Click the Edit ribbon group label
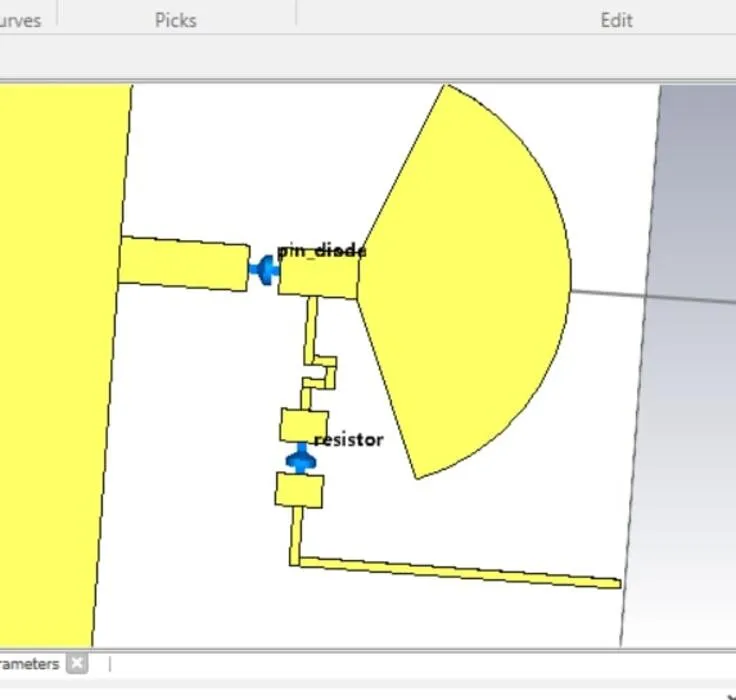Screen dimensions: 736x700 point(616,20)
